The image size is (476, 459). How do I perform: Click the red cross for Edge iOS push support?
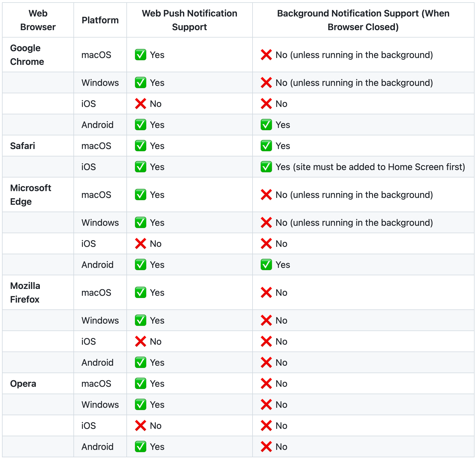pos(140,244)
